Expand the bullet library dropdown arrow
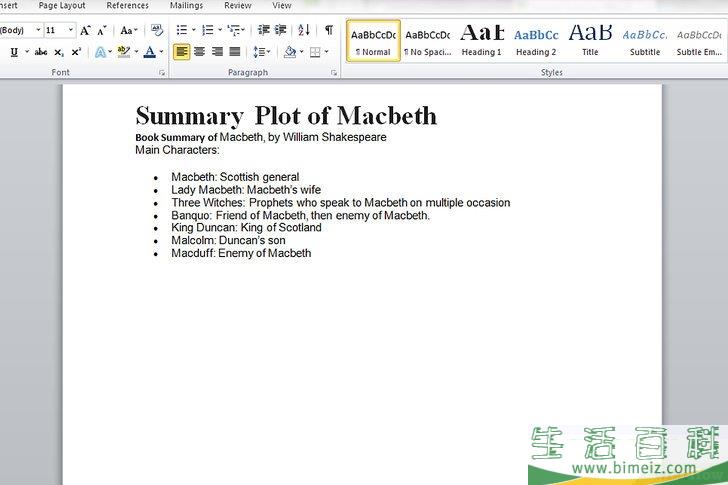728x485 pixels. pyautogui.click(x=194, y=30)
